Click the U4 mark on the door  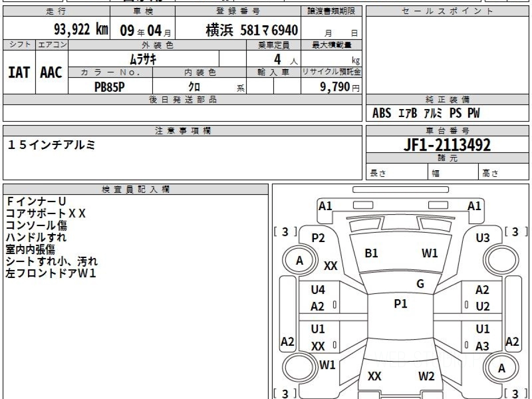click(318, 290)
